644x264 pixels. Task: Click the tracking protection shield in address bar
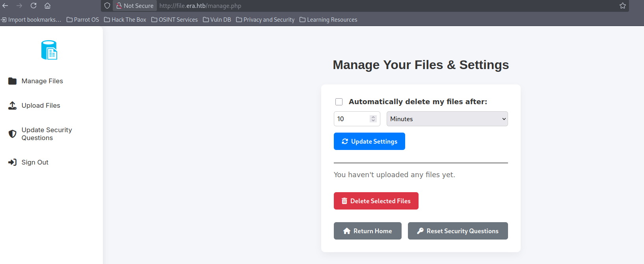(107, 6)
